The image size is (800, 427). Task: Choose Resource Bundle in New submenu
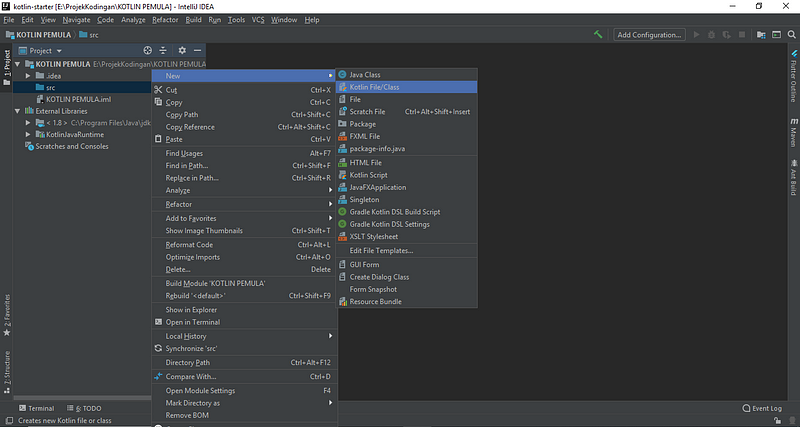[x=407, y=302]
